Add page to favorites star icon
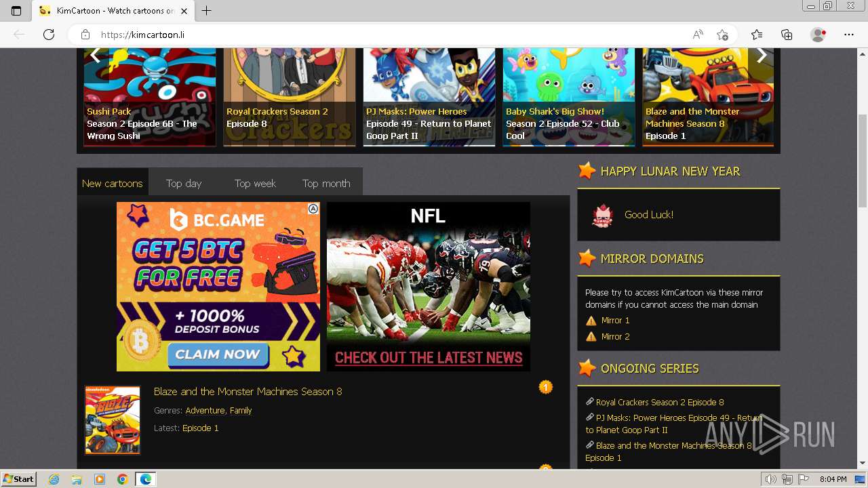This screenshot has height=488, width=868. point(723,35)
